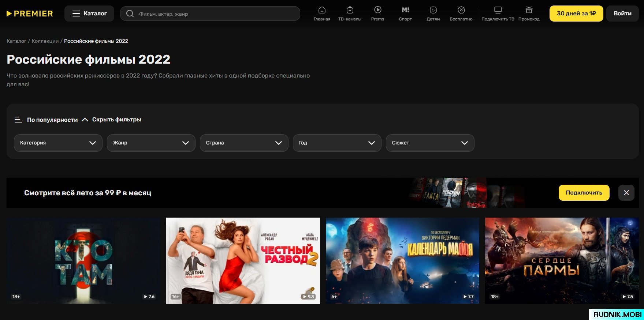Follow the Коллекции breadcrumb link
The image size is (644, 320).
coord(45,41)
